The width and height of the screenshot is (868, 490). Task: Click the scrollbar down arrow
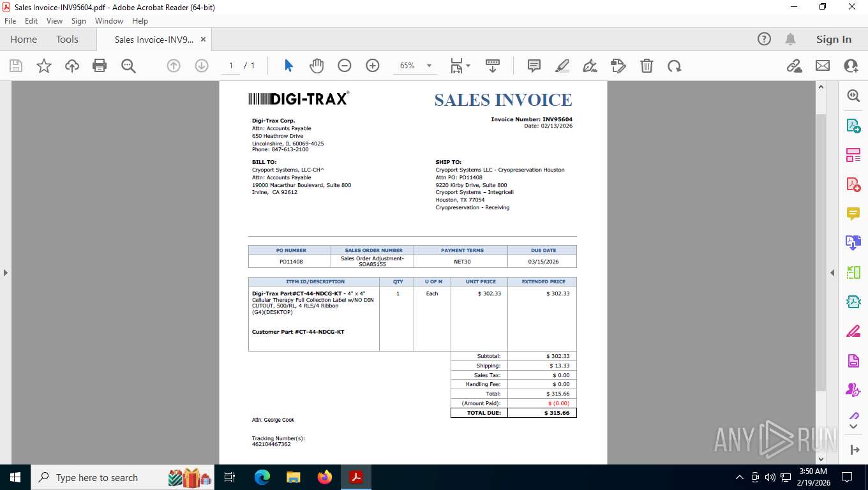[821, 458]
